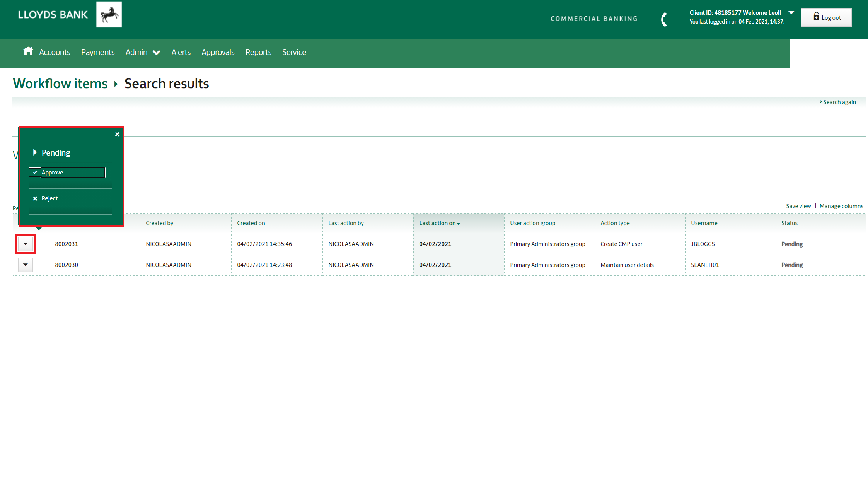Sort by User action group column
868x499 pixels.
(x=532, y=223)
